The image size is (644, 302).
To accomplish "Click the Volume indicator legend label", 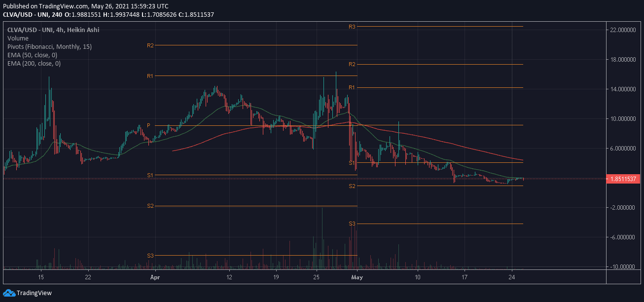I will pos(18,38).
